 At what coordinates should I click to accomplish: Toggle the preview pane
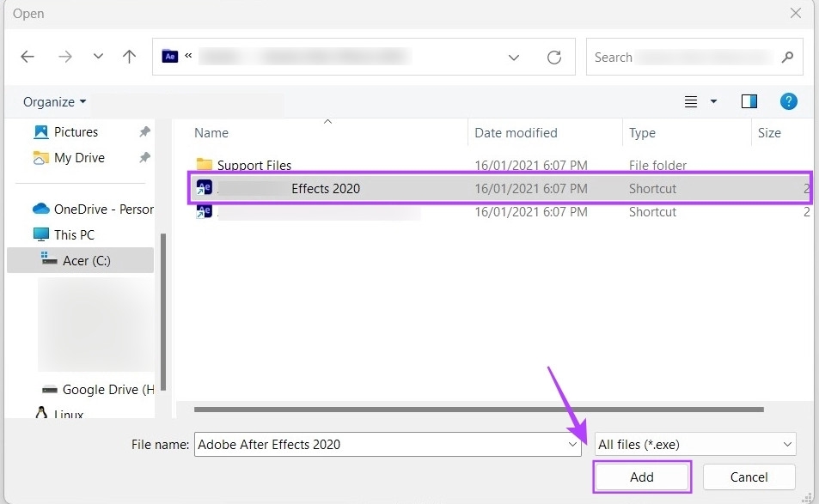(x=749, y=101)
